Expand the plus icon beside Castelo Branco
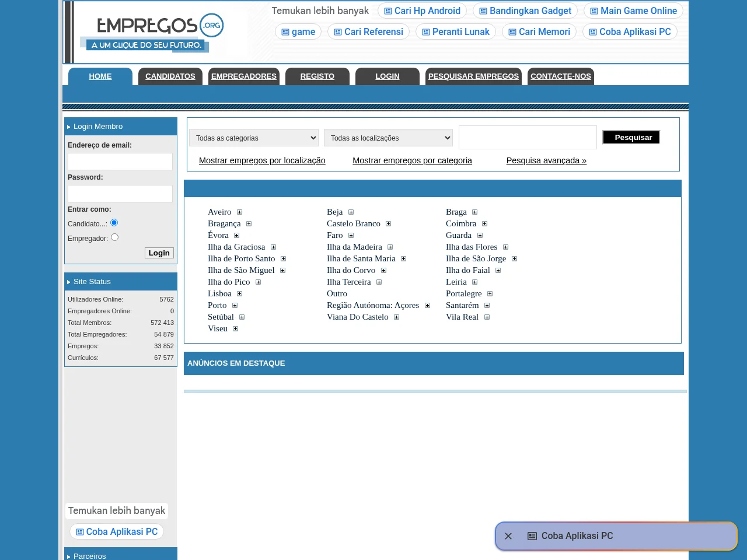 tap(388, 224)
